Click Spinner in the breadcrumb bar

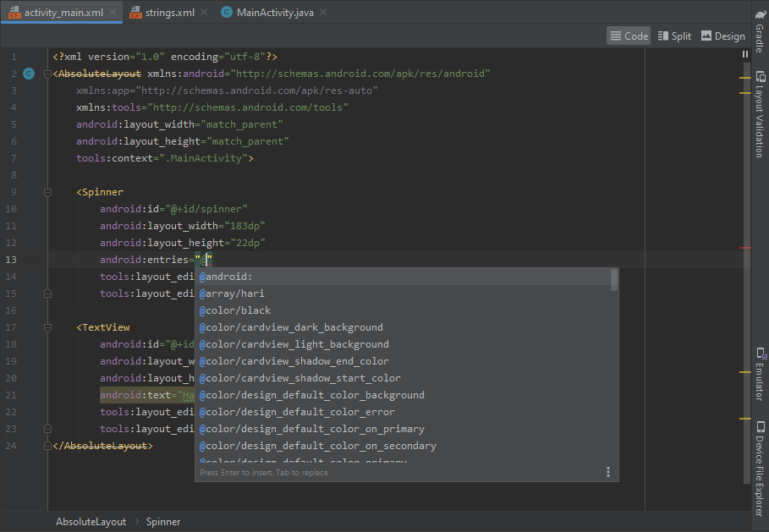163,522
